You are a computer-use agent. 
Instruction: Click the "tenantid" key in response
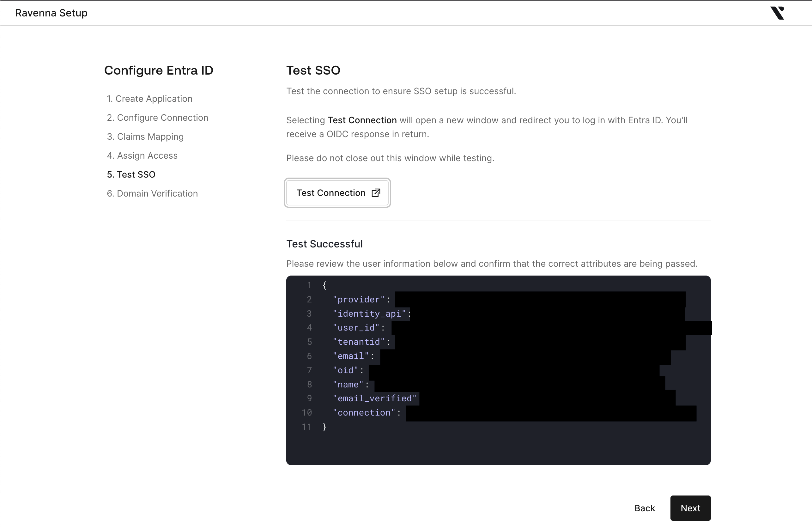(x=359, y=342)
